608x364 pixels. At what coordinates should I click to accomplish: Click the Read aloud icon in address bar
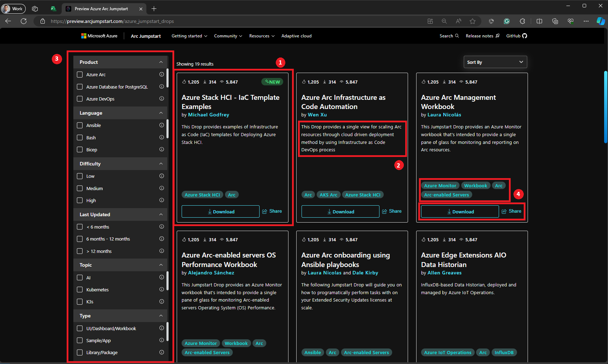click(458, 21)
